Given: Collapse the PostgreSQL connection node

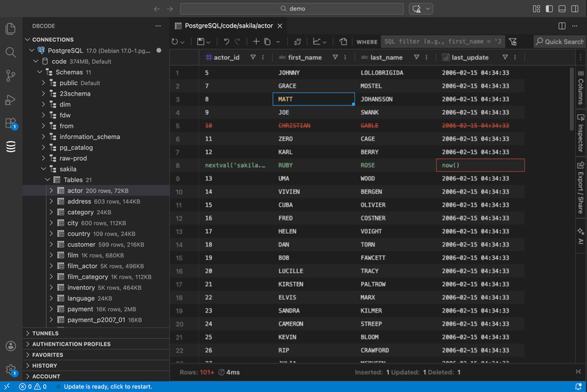Looking at the screenshot, I should point(32,50).
